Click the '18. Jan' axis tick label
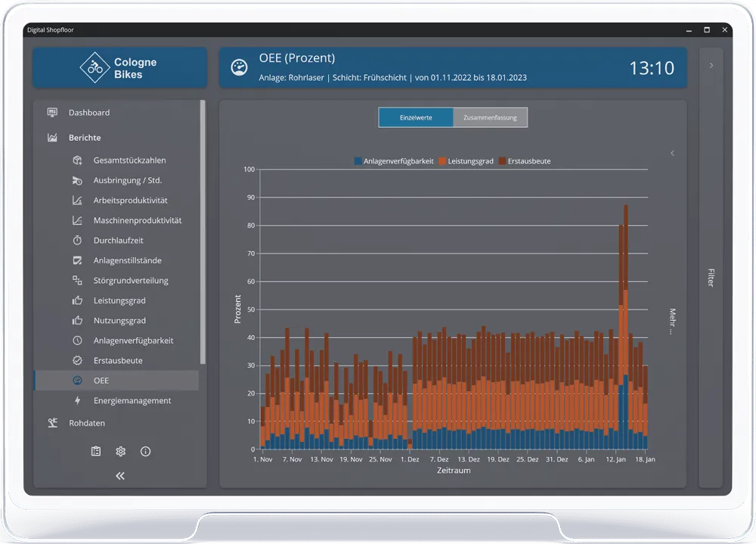The image size is (756, 544). 645,459
